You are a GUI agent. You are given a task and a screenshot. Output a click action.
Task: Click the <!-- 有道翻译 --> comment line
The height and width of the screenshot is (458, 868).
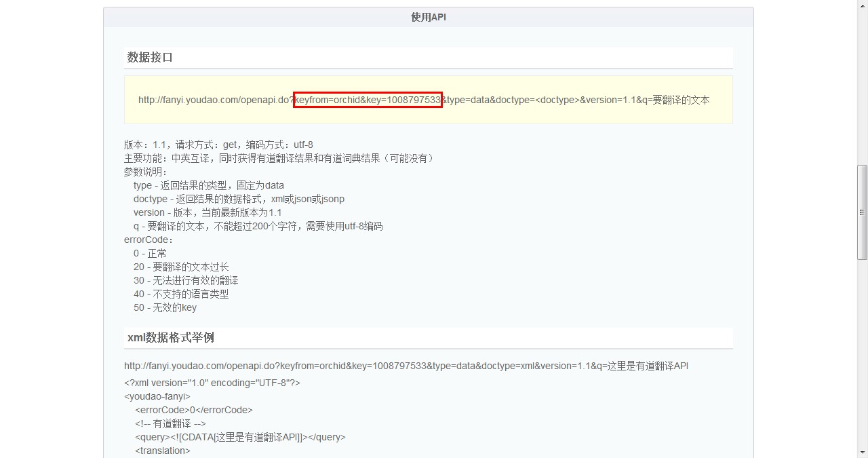(170, 423)
